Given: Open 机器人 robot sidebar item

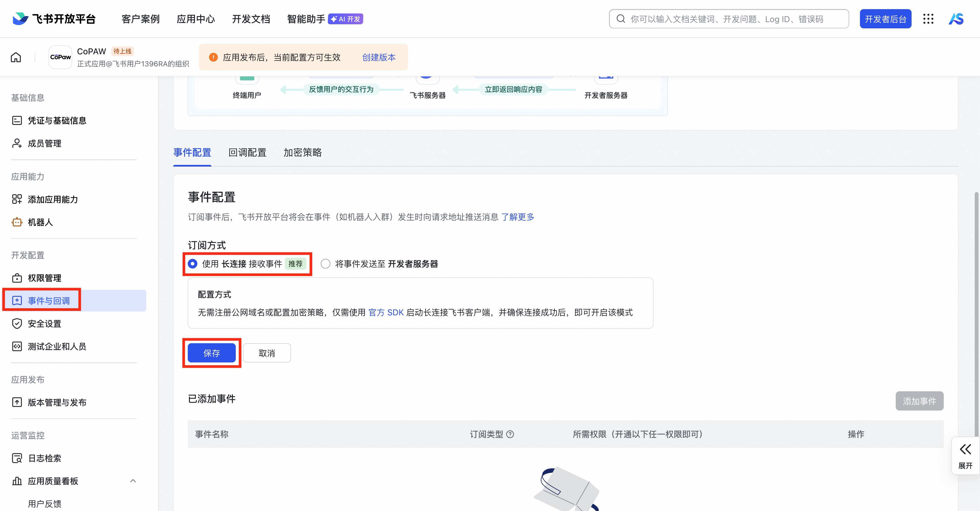Looking at the screenshot, I should [40, 222].
